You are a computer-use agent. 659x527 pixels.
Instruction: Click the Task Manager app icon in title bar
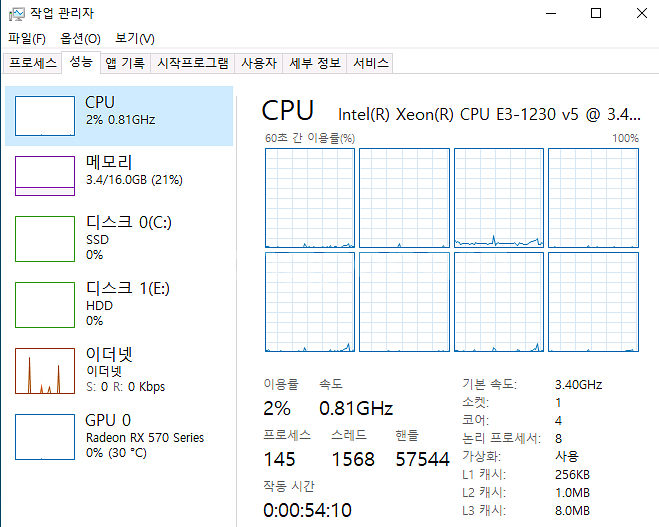pyautogui.click(x=14, y=14)
